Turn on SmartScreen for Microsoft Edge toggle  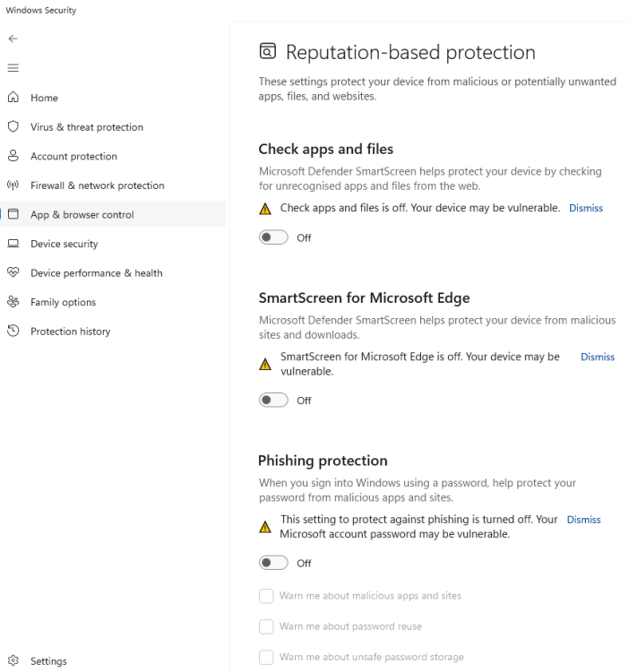(x=272, y=401)
